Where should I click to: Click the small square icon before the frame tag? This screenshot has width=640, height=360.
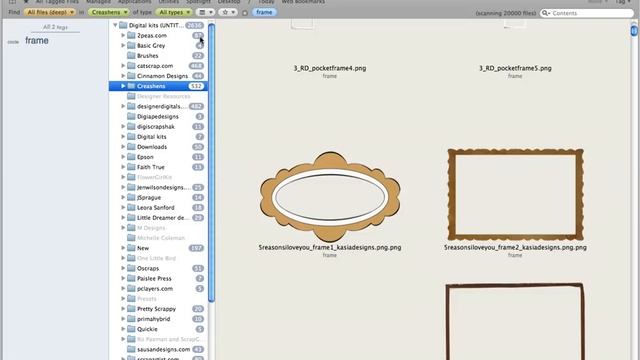coord(245,13)
